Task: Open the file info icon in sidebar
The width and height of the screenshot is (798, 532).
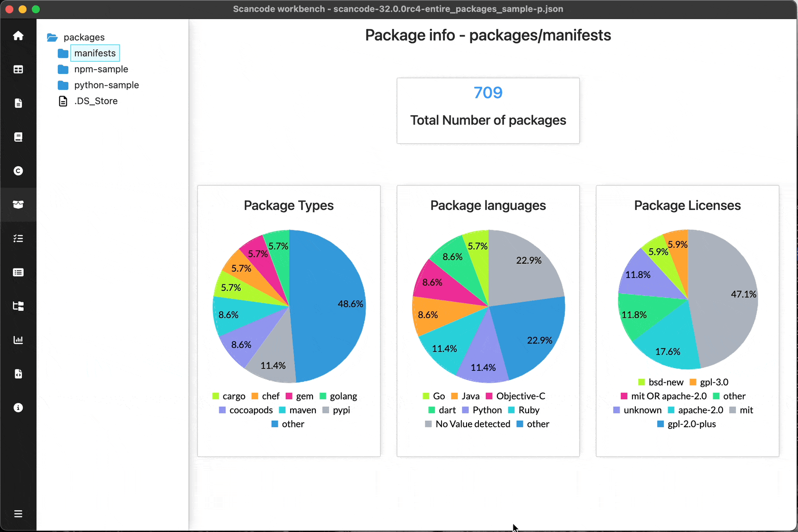Action: pyautogui.click(x=18, y=103)
